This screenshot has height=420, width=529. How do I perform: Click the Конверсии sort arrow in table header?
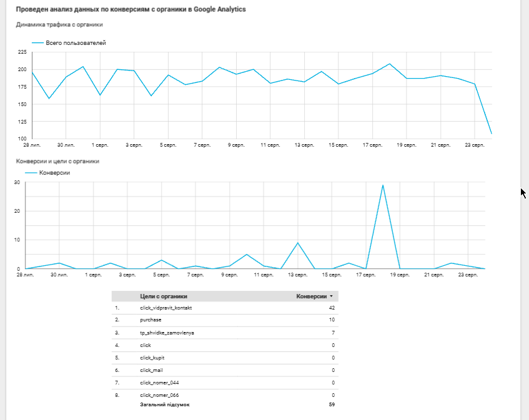[x=331, y=296]
